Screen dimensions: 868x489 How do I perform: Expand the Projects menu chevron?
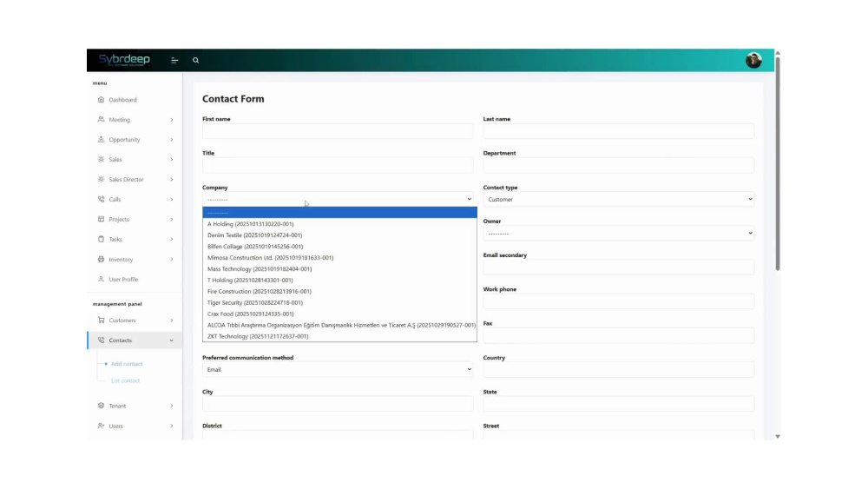tap(172, 219)
